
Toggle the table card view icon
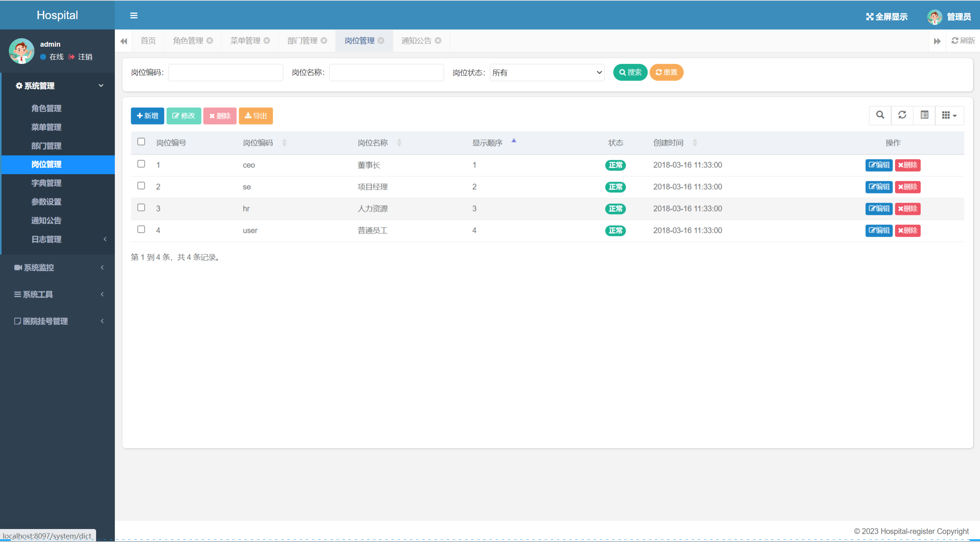click(924, 115)
